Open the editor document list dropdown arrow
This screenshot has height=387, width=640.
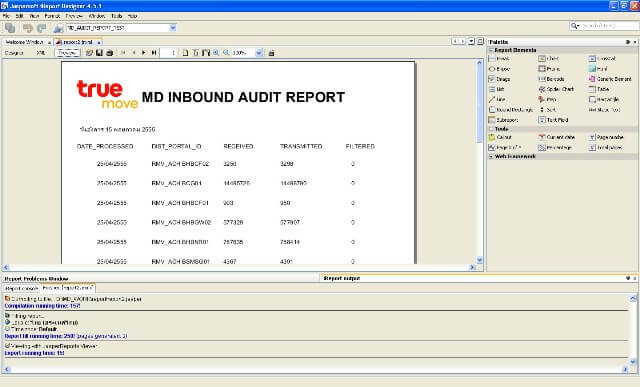coord(471,41)
